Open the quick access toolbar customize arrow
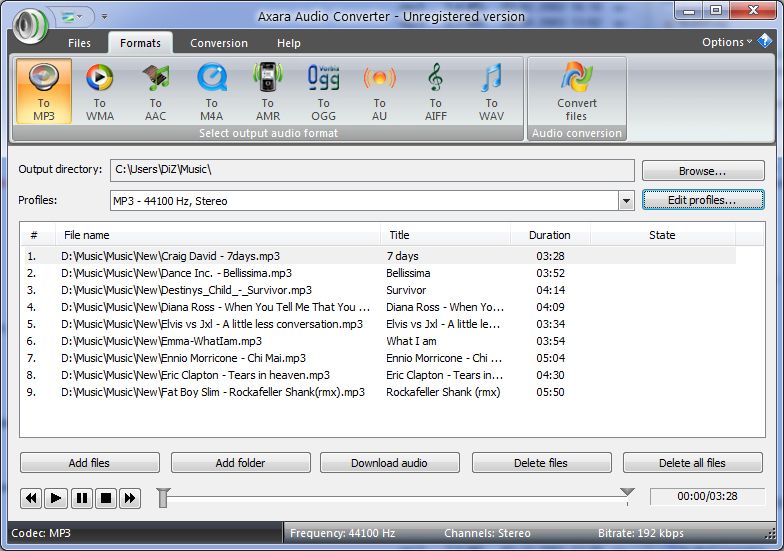Image resolution: width=784 pixels, height=551 pixels. pos(104,16)
